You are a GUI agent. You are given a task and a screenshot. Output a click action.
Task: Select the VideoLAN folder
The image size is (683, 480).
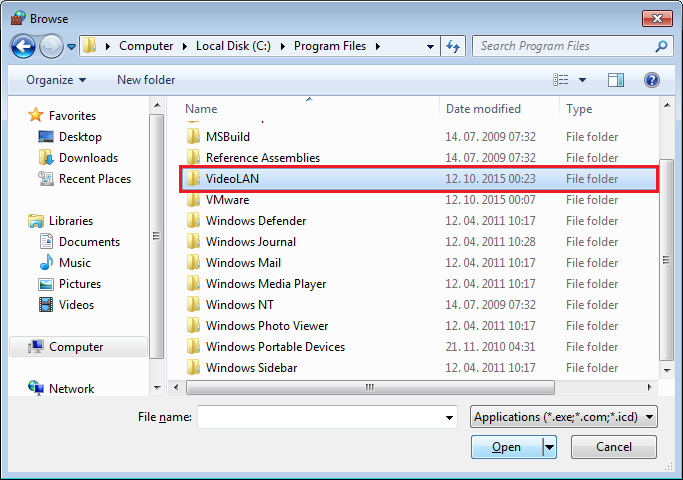click(232, 179)
